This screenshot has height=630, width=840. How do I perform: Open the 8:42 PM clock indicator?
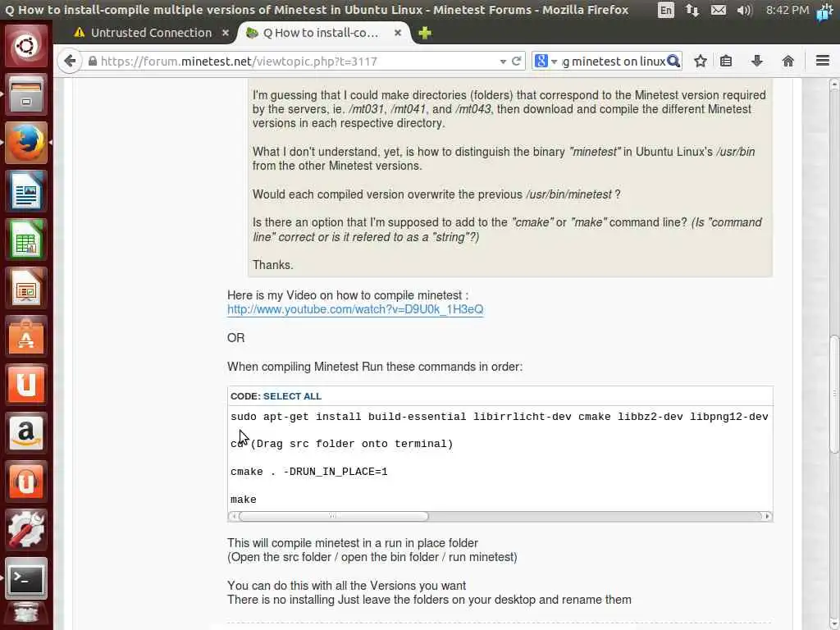tap(787, 10)
